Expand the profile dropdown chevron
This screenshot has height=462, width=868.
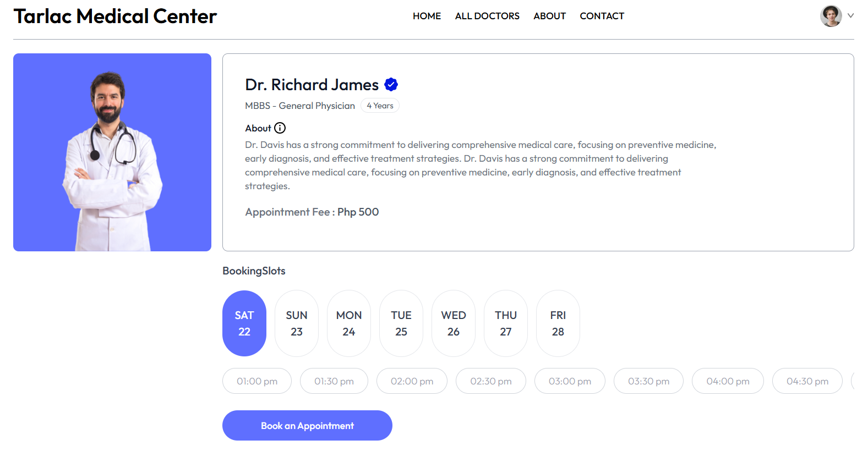(x=850, y=16)
